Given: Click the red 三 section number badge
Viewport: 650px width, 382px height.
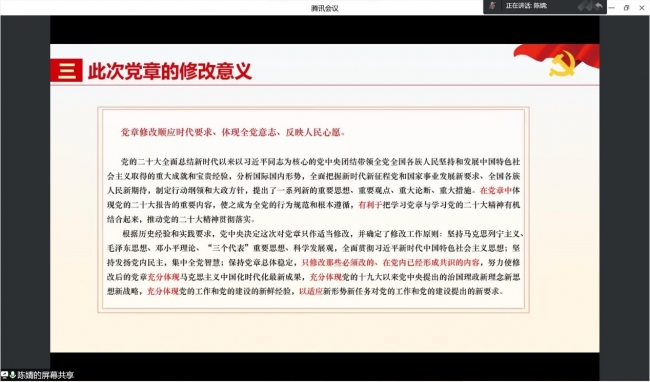Looking at the screenshot, I should pos(66,70).
